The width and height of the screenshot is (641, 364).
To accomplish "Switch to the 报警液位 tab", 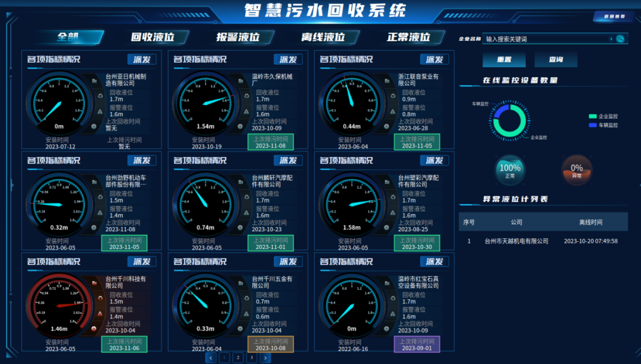I will pyautogui.click(x=238, y=37).
